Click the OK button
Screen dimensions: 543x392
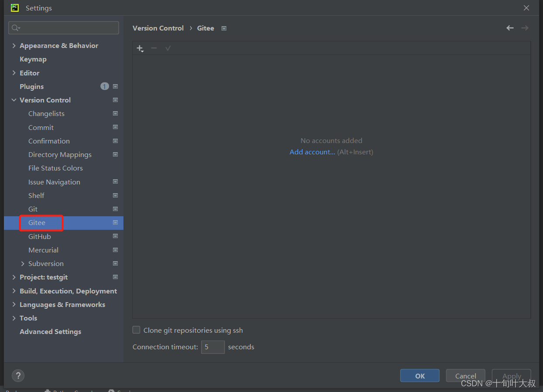click(420, 376)
